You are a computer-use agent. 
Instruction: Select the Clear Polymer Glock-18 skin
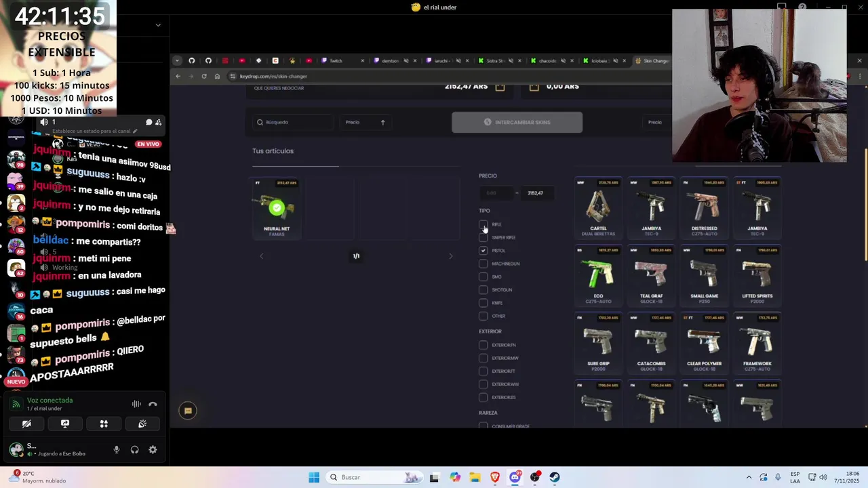pos(704,343)
